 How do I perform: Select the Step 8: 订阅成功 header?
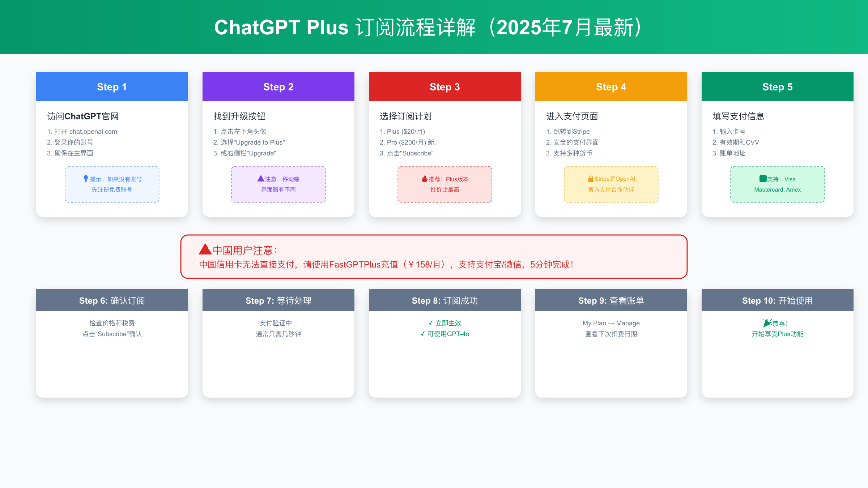tap(445, 300)
